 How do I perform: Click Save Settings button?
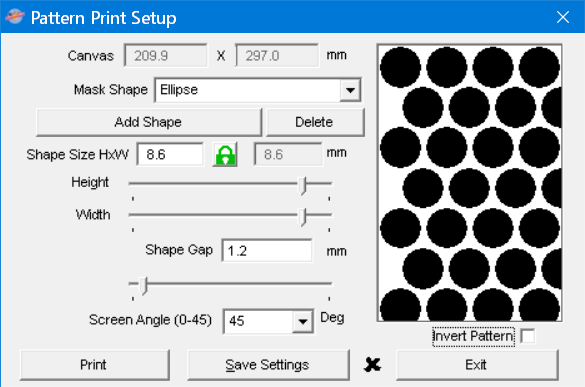pos(268,365)
